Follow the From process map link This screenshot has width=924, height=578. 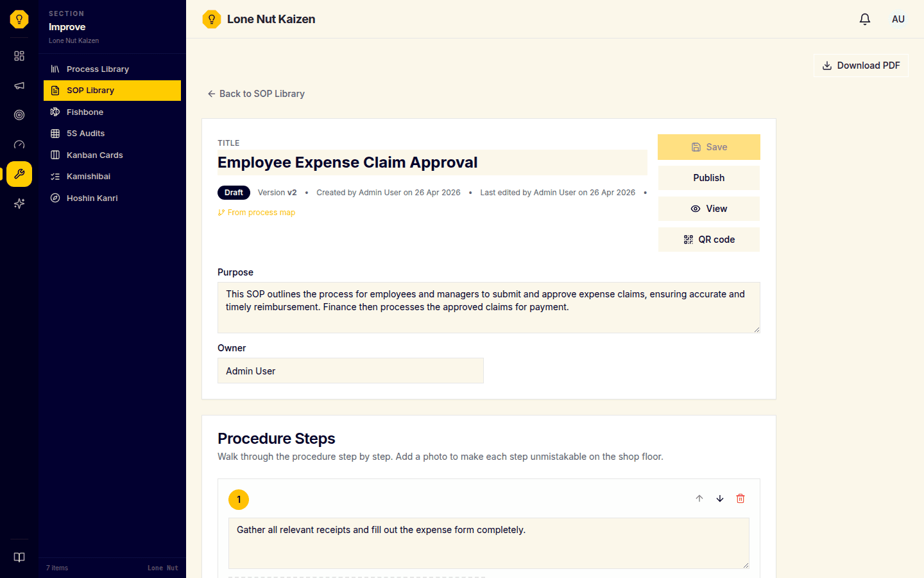pos(257,213)
